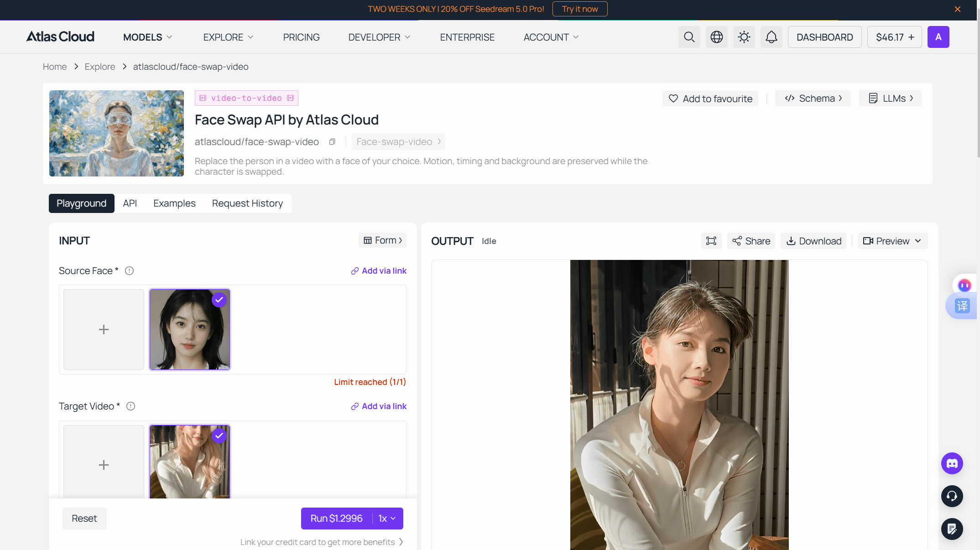Click floating assistant bubble icon

[964, 285]
